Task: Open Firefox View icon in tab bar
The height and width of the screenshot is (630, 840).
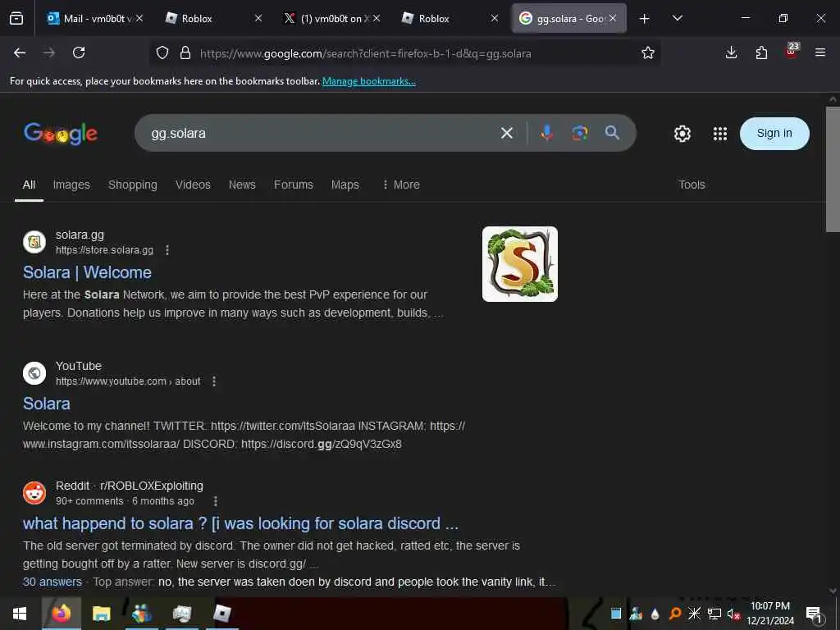Action: [x=16, y=18]
